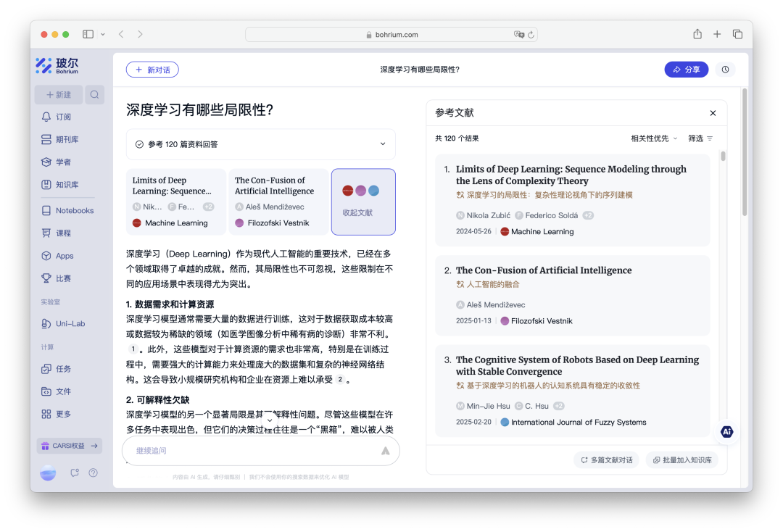This screenshot has width=783, height=532.
Task: Click the 新建 button
Action: pos(59,94)
